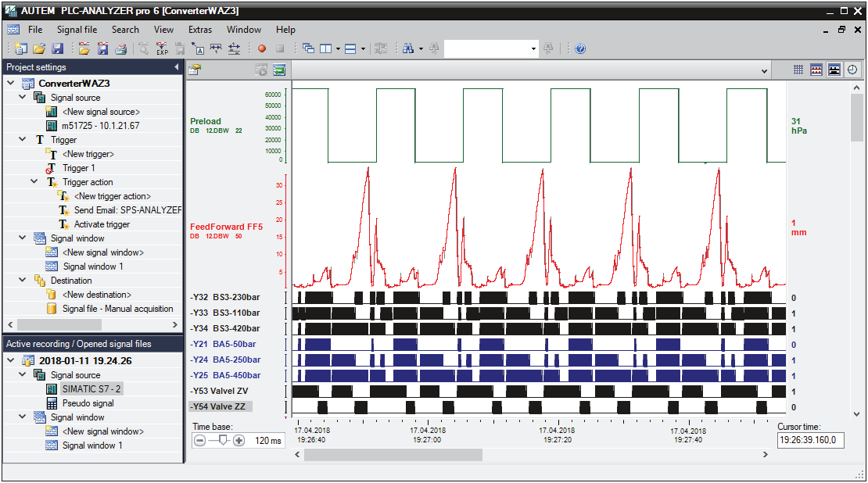Open the Extras menu

[200, 30]
